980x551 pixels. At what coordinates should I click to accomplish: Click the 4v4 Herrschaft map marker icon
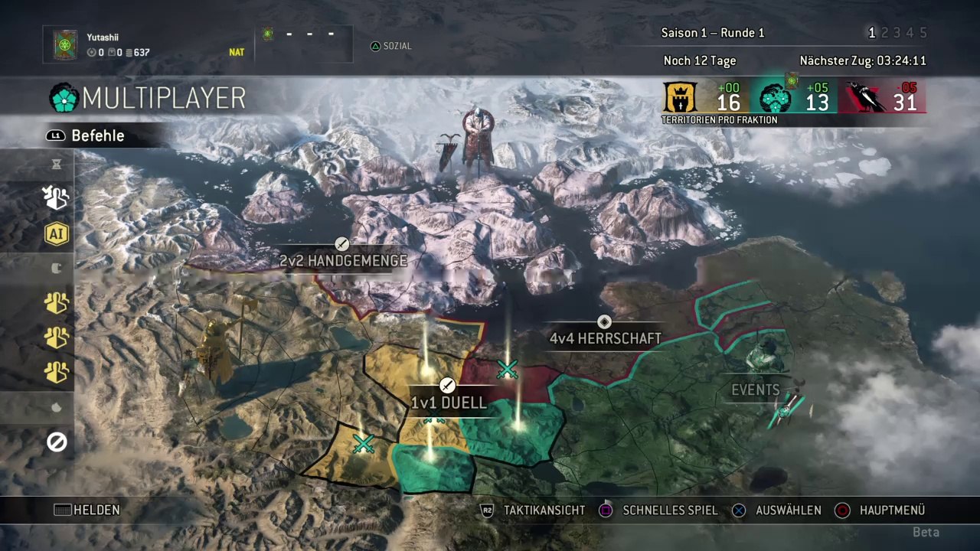[604, 321]
